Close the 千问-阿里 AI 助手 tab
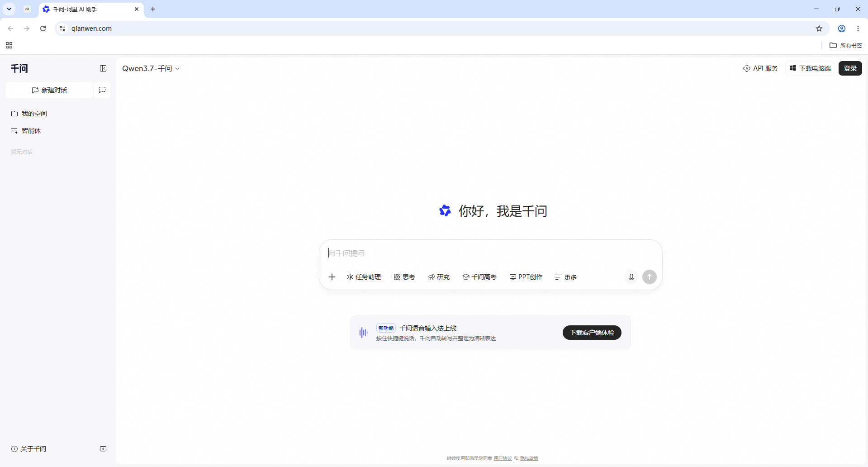 [x=137, y=9]
